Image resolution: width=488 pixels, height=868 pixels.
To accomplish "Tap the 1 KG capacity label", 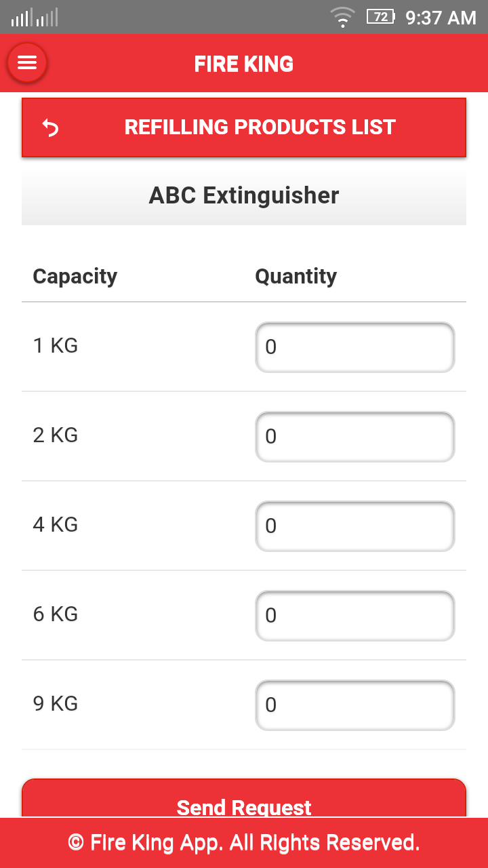I will click(56, 346).
